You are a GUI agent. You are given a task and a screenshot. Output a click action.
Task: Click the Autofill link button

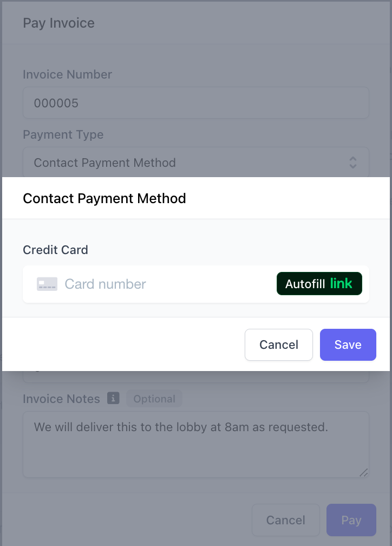[319, 283]
